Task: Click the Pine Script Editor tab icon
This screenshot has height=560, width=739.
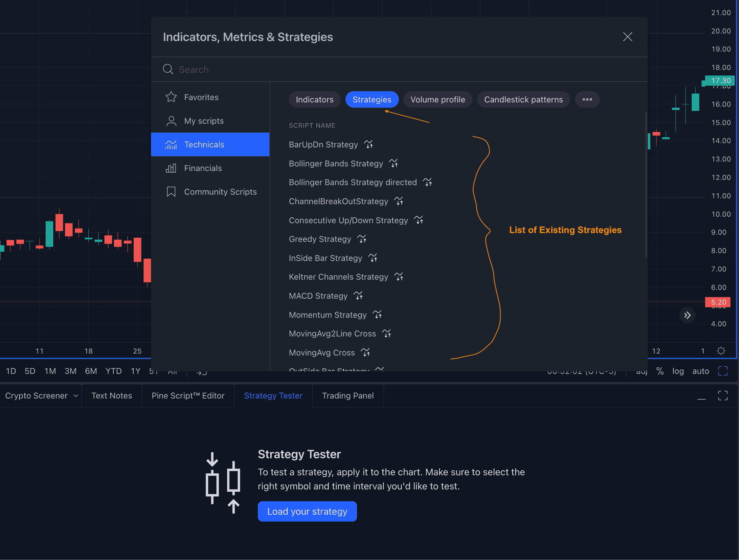Action: pyautogui.click(x=188, y=395)
